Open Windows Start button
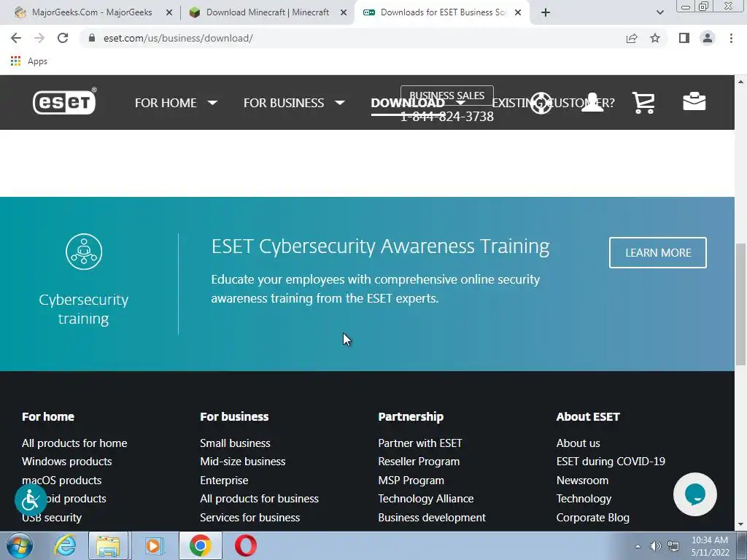Image resolution: width=747 pixels, height=560 pixels. [20, 545]
